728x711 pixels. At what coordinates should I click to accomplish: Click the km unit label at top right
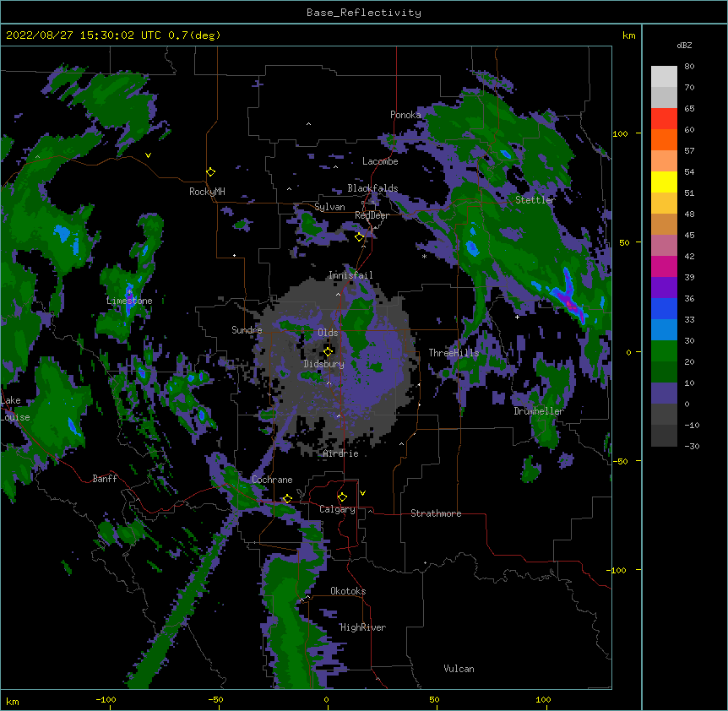coord(629,35)
